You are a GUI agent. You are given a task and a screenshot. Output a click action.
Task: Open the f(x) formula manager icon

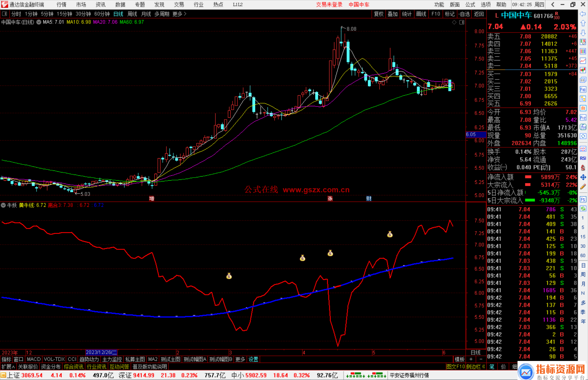(x=583, y=127)
